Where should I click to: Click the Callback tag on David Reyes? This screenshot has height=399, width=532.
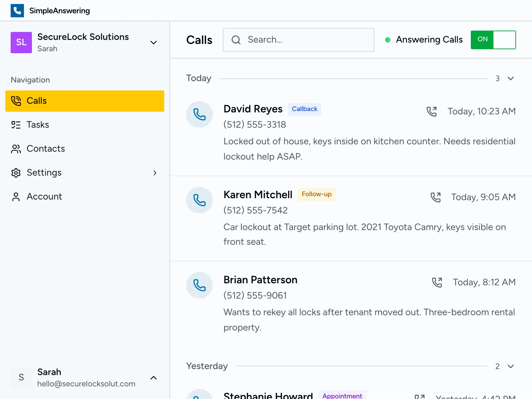pyautogui.click(x=304, y=109)
